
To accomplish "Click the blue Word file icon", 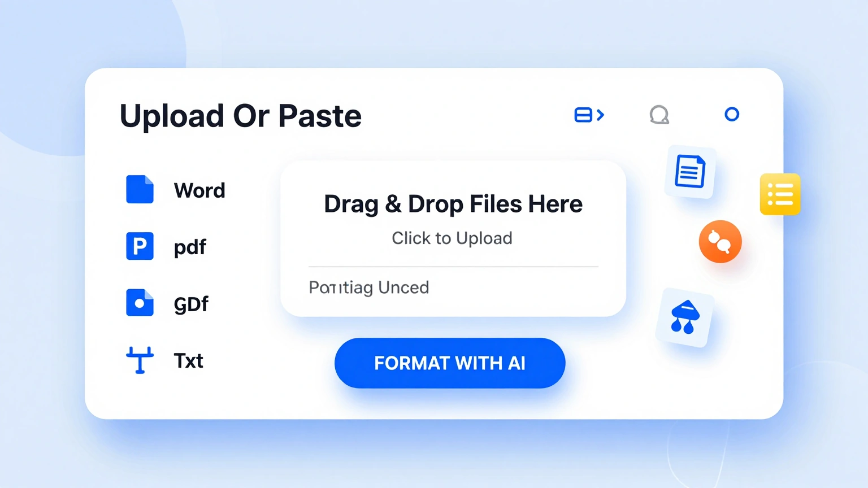I will click(140, 189).
